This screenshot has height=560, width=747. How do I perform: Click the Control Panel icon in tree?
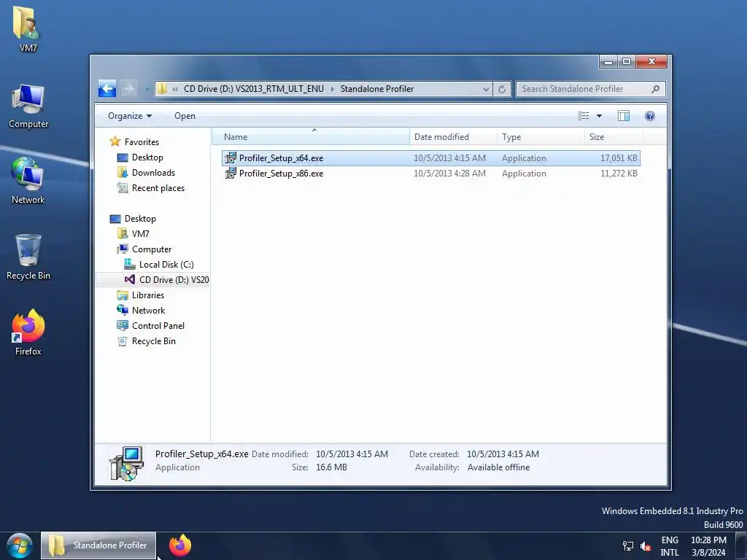coord(123,325)
